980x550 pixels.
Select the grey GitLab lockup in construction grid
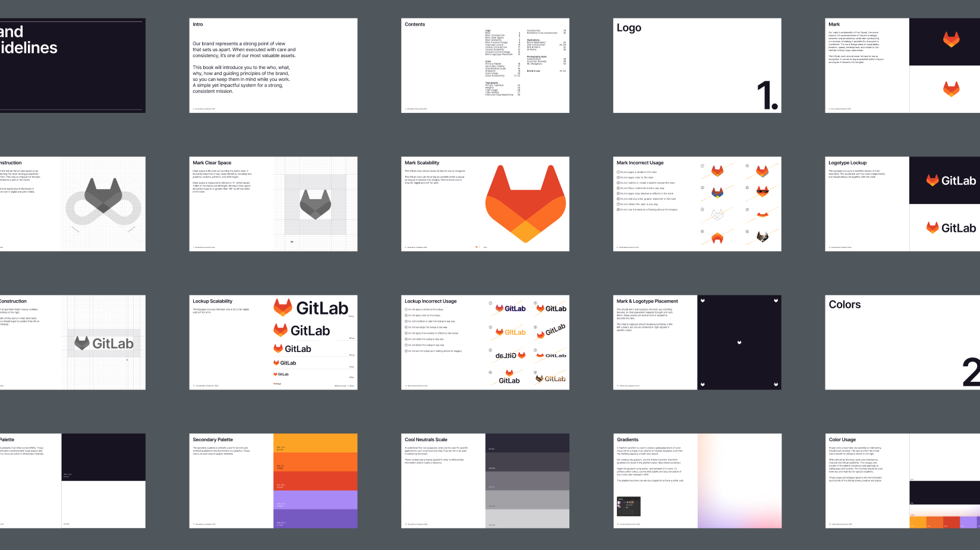point(104,343)
